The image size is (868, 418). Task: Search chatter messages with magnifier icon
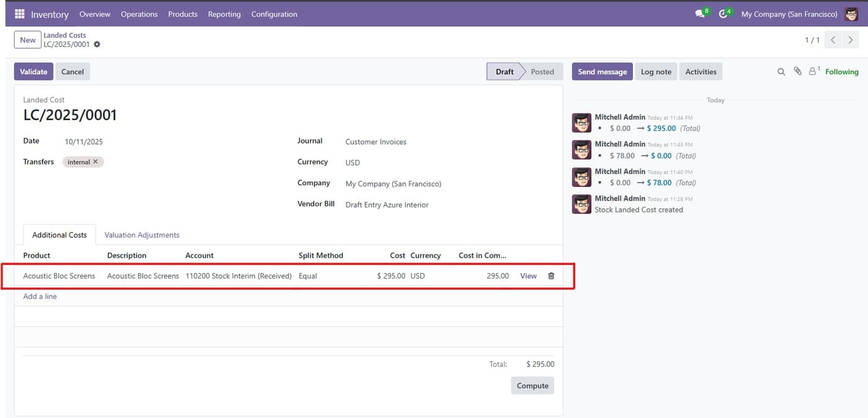point(781,72)
